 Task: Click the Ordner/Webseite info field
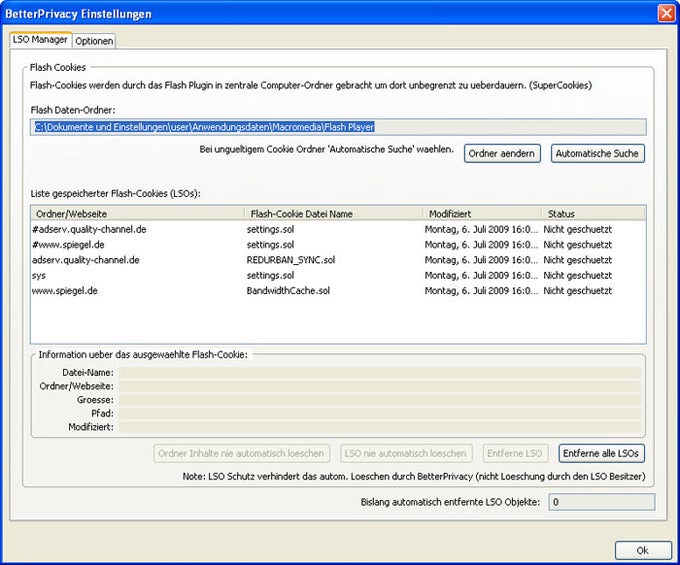point(380,386)
